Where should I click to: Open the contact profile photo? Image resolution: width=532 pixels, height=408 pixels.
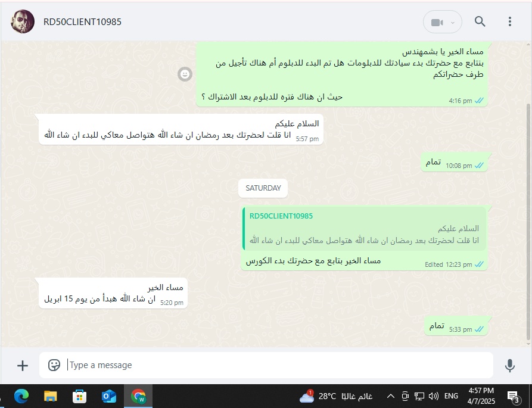point(23,21)
